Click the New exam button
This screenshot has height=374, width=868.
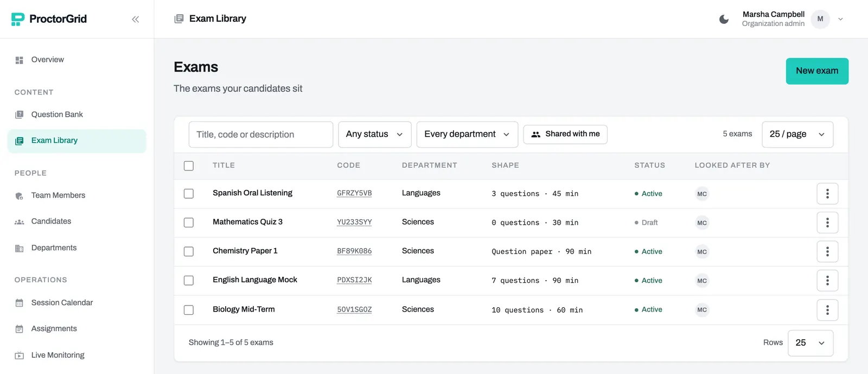point(817,71)
